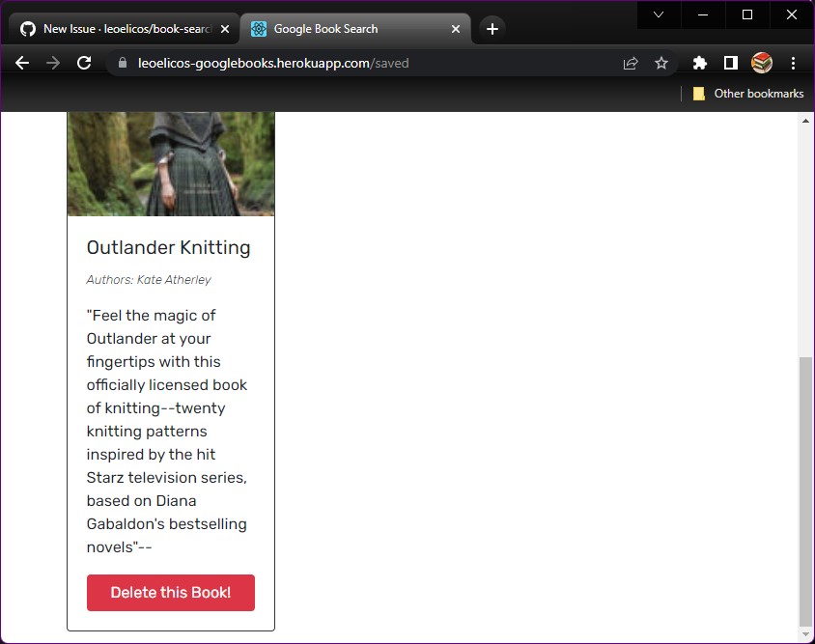This screenshot has width=815, height=644.
Task: Click the address bar URL
Action: pyautogui.click(x=273, y=63)
